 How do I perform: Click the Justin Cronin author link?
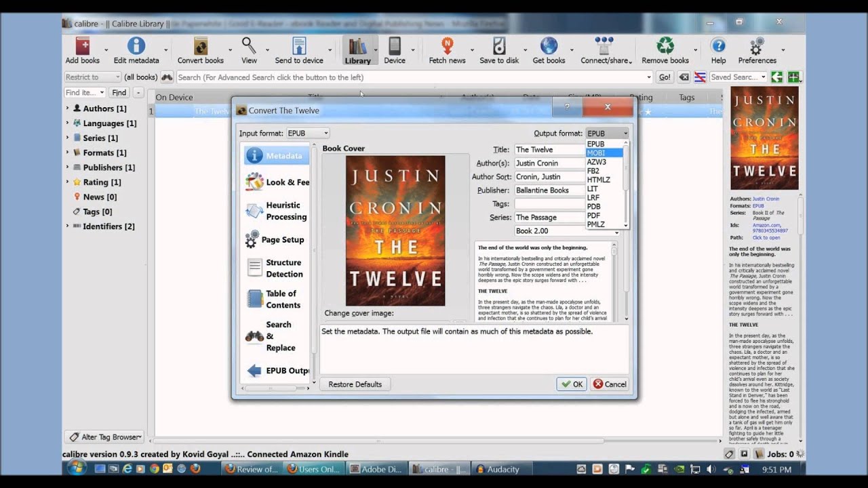point(766,199)
